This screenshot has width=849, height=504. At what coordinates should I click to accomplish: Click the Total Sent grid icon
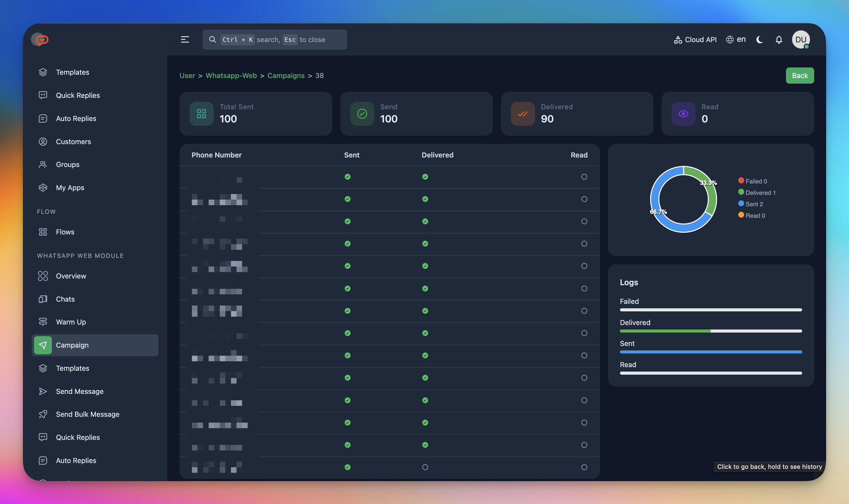201,114
